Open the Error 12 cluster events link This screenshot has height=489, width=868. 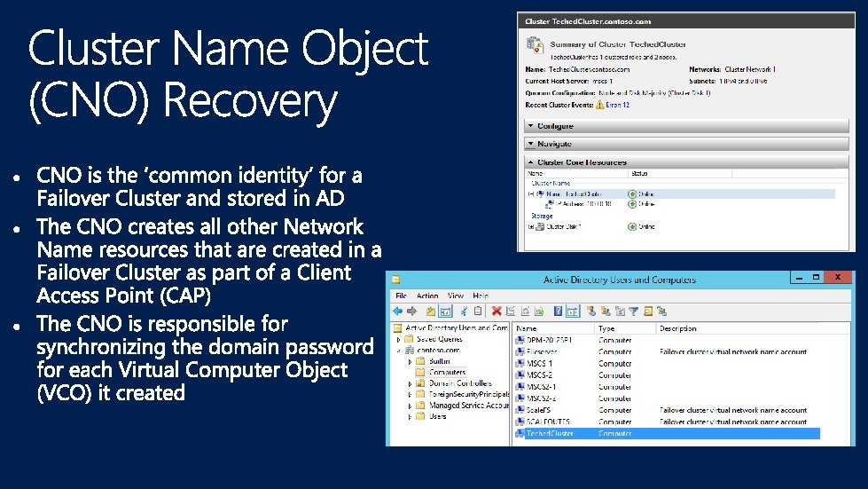(617, 105)
